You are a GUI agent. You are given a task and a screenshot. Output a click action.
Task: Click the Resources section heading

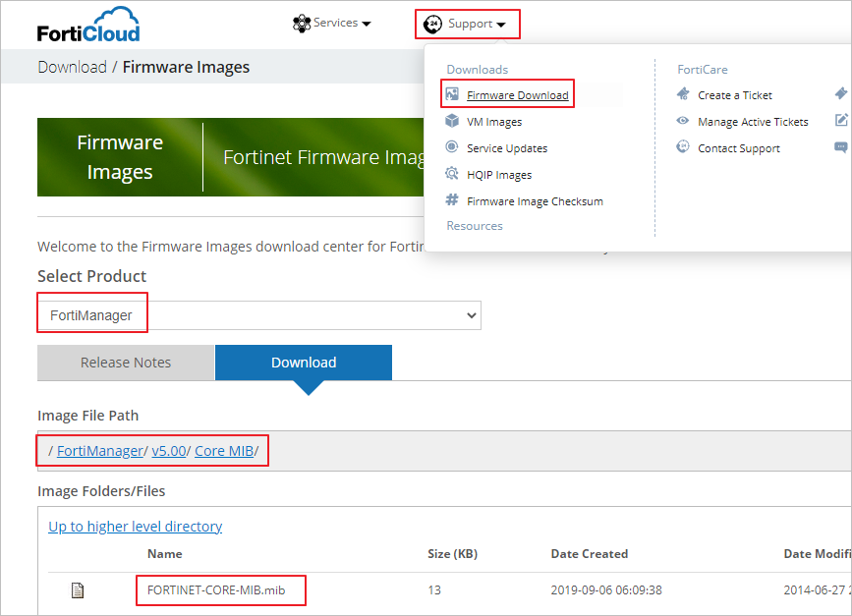pos(475,226)
